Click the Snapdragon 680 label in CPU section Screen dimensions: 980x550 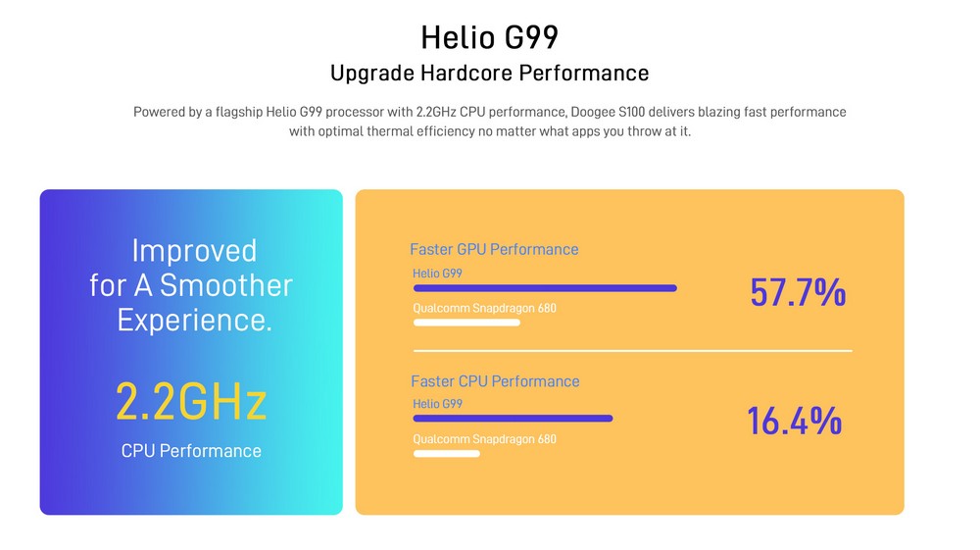coord(484,439)
